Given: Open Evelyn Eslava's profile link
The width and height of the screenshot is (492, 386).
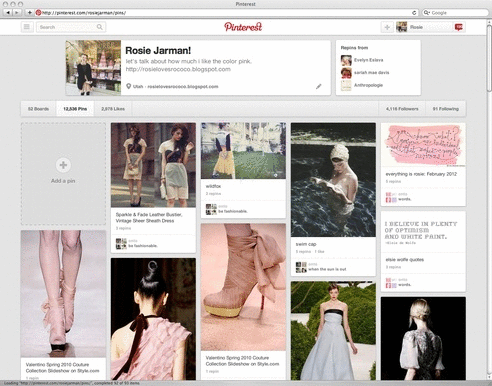Looking at the screenshot, I should [x=368, y=60].
